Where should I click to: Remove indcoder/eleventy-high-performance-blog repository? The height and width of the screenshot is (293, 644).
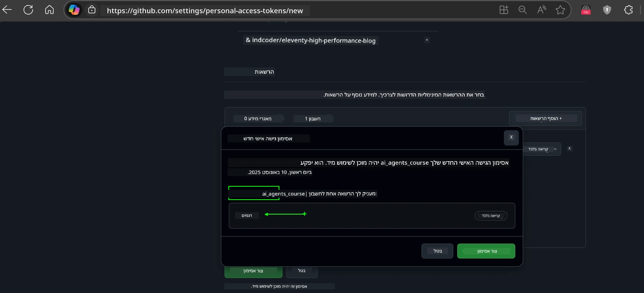(427, 40)
